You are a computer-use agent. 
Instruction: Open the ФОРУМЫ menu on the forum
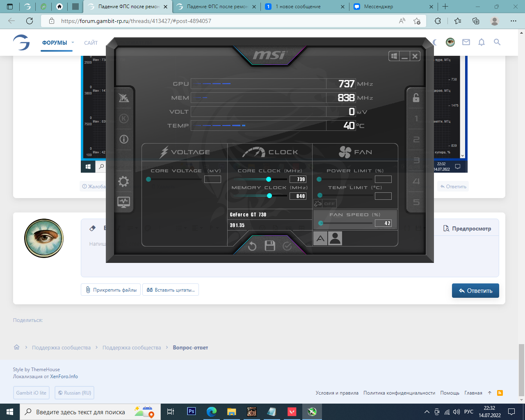coord(55,43)
